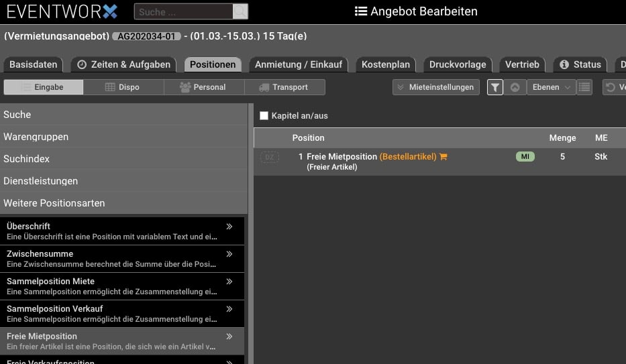
Task: Click the list view icon beside Ebenen
Action: point(584,87)
